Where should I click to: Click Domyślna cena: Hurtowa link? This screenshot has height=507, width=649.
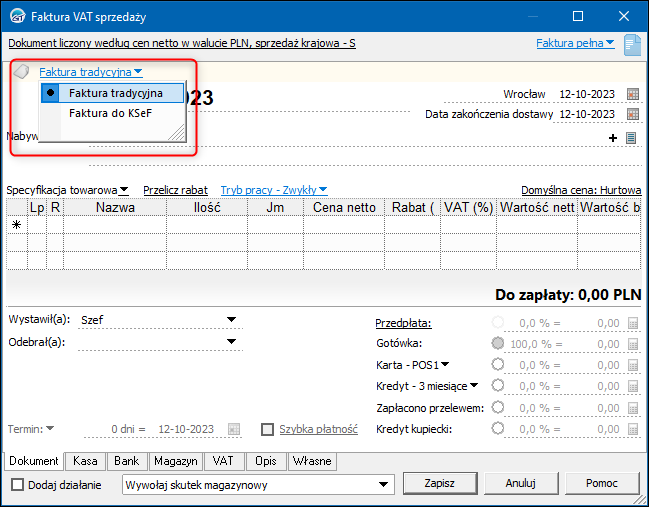click(581, 190)
